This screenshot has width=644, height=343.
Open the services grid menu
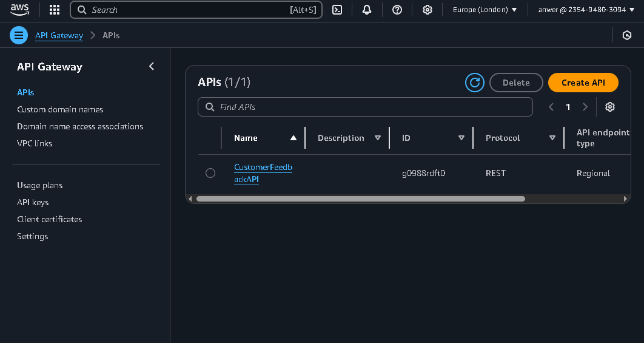(55, 10)
